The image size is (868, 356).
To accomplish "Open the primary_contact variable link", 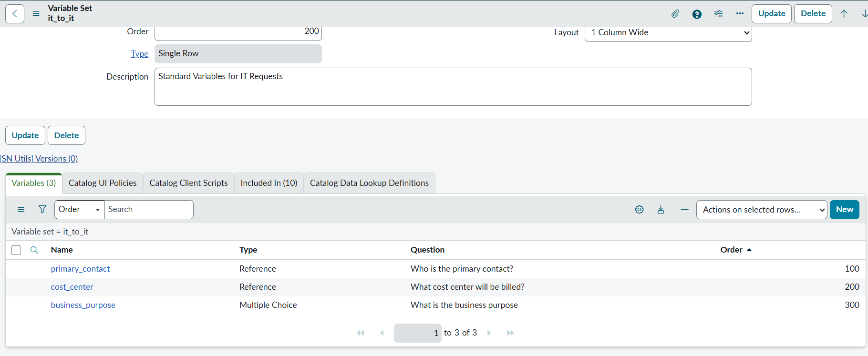I will 80,269.
